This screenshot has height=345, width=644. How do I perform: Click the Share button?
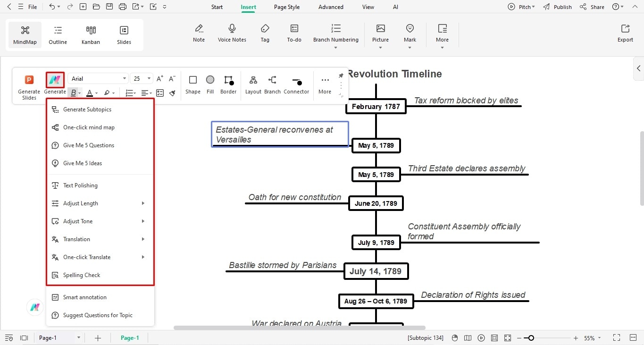[592, 7]
